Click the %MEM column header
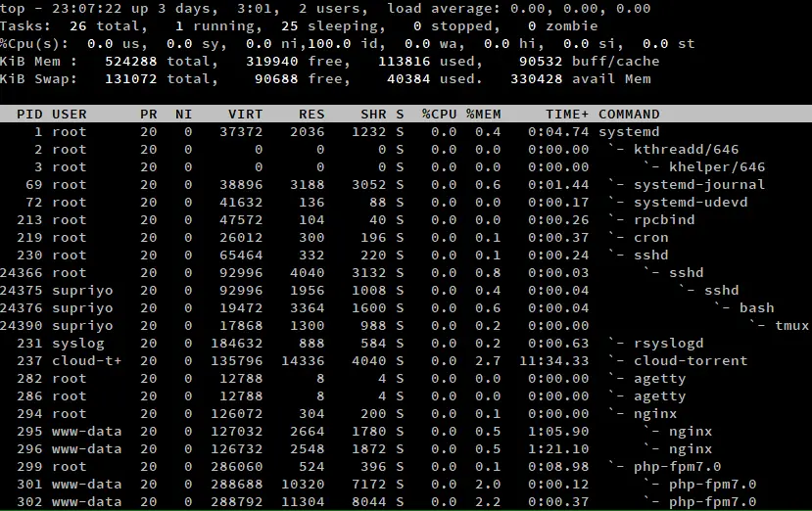The image size is (812, 511). click(483, 114)
